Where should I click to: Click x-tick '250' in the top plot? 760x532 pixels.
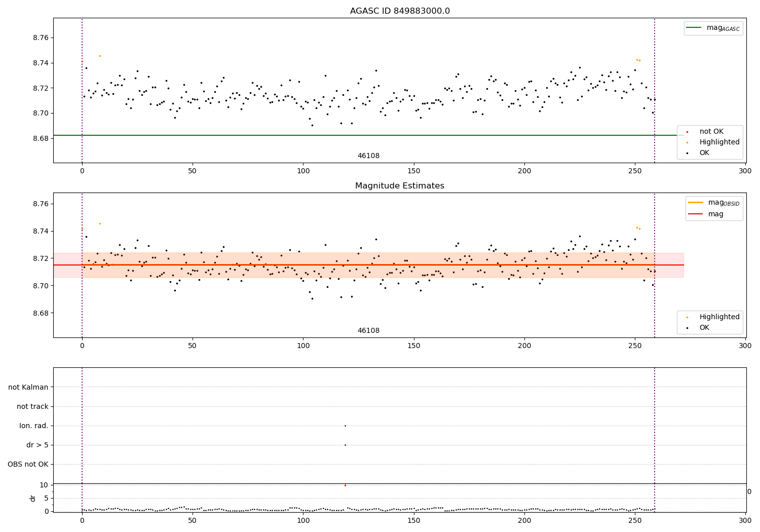tap(635, 171)
